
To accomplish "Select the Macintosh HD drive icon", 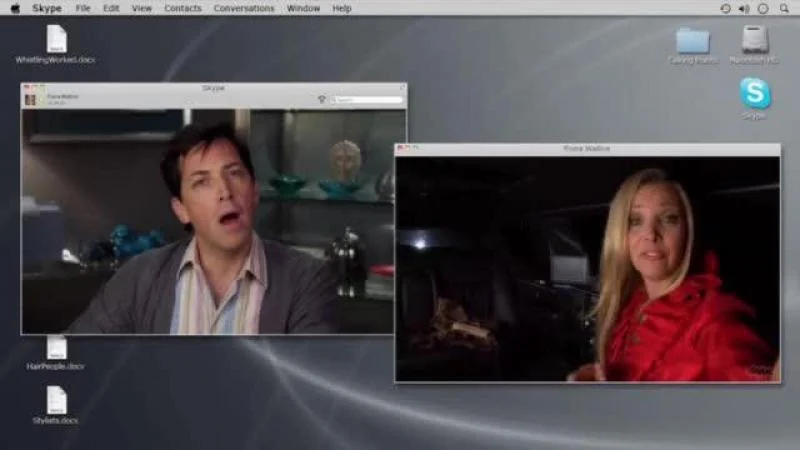I will click(x=755, y=39).
